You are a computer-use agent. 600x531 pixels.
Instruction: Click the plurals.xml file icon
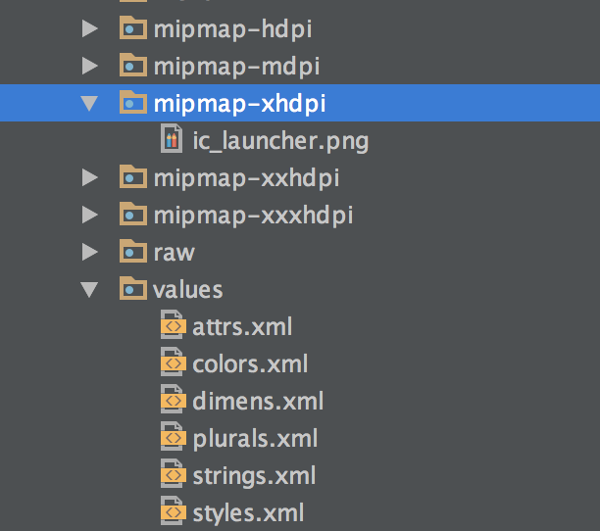point(173,436)
